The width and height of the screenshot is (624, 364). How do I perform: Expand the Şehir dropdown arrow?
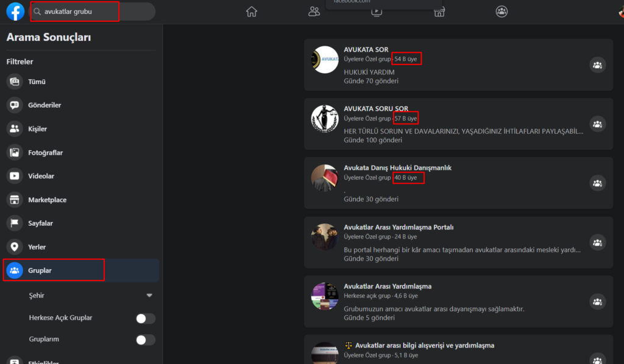click(x=149, y=295)
